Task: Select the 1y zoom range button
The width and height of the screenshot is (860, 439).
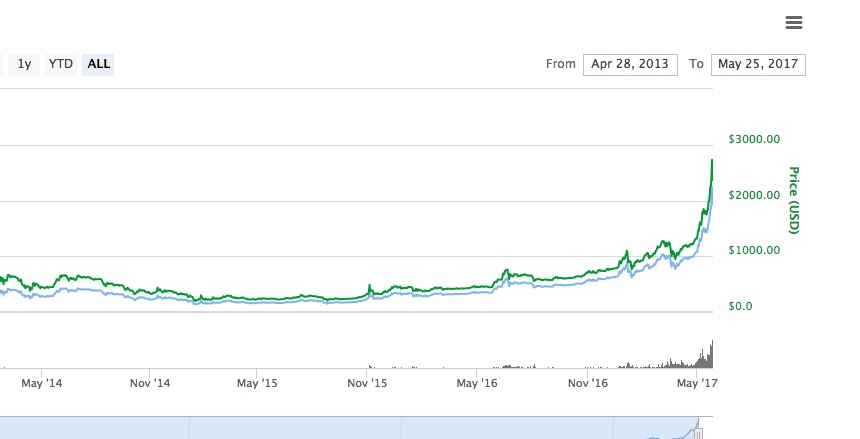Action: click(x=25, y=64)
